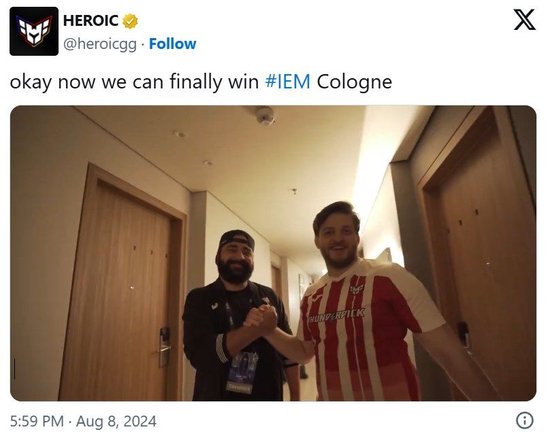Click the word Cologne in the tweet
This screenshot has height=436, width=550.
tap(354, 82)
